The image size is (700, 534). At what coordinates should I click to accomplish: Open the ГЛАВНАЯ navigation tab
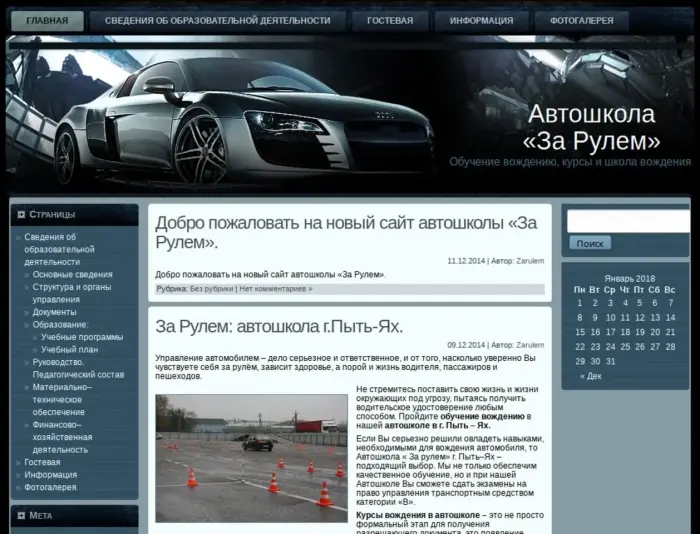[47, 20]
